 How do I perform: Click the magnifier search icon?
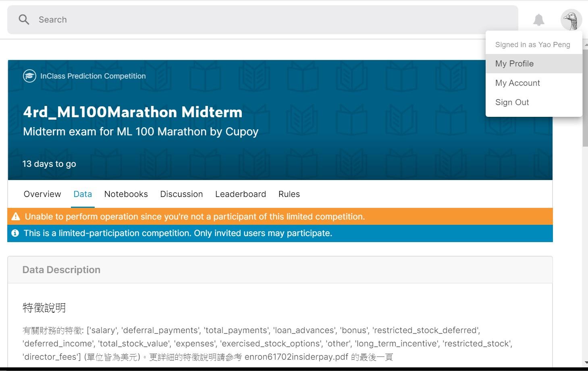pyautogui.click(x=24, y=20)
